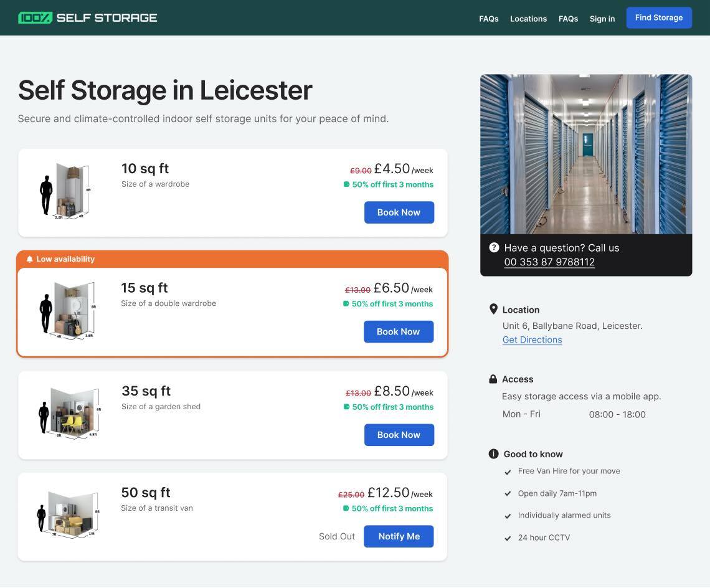Click the Low availability bell icon
This screenshot has height=588, width=710.
(x=29, y=259)
